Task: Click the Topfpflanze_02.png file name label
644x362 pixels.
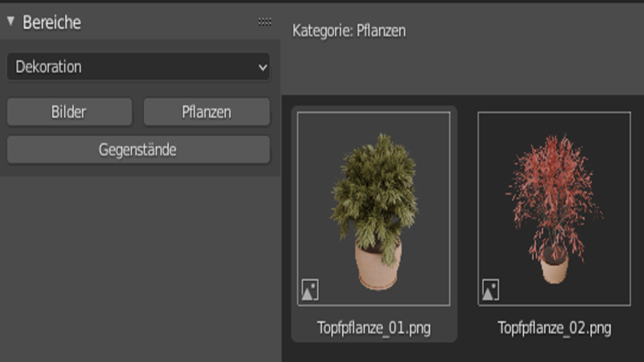Action: click(x=554, y=328)
